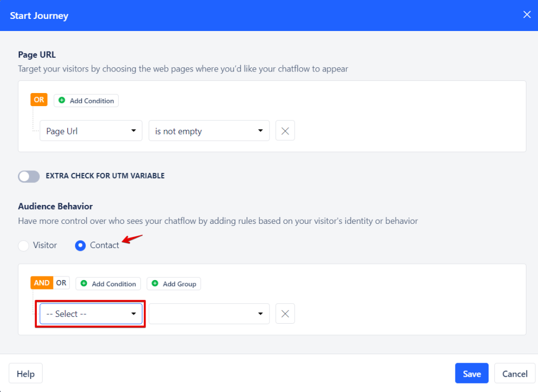
Task: Select the Contact radio button
Action: coord(80,245)
